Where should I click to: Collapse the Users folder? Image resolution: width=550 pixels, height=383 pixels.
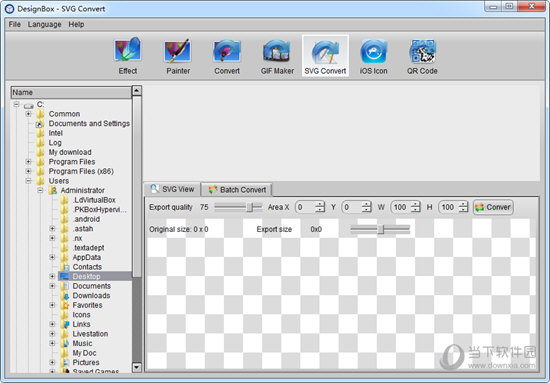point(28,181)
